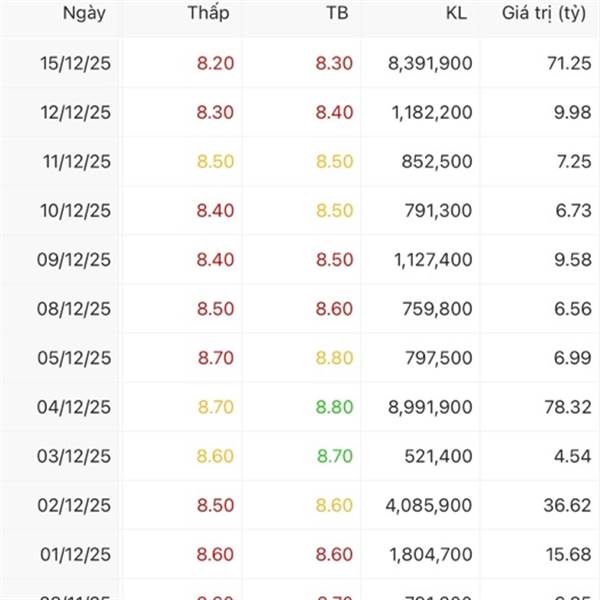
Task: Click value 36.62 in 02/12/25 row
Action: pos(567,506)
